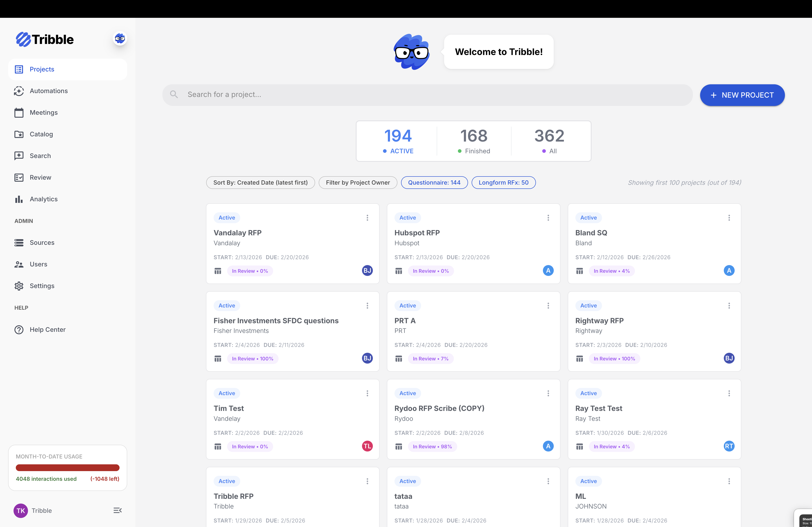812x527 pixels.
Task: Open the options menu on Bland SQ card
Action: click(x=729, y=218)
